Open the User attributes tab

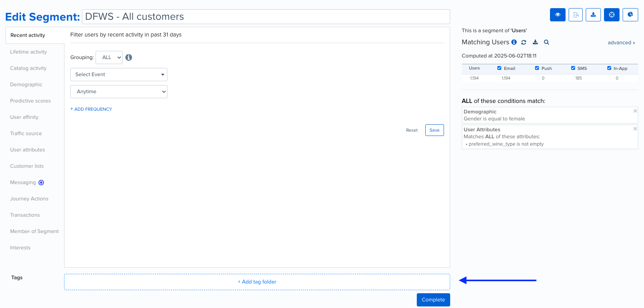[x=28, y=150]
